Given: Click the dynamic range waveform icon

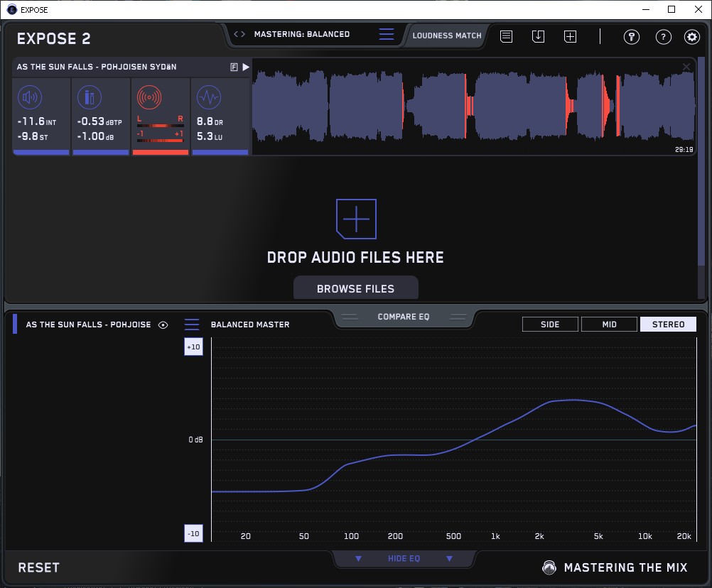Looking at the screenshot, I should (x=209, y=97).
